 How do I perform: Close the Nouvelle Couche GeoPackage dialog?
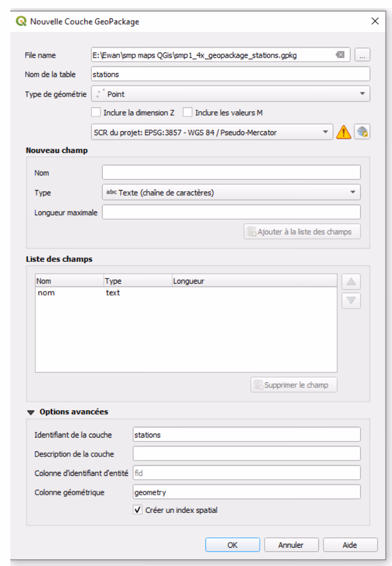375,21
